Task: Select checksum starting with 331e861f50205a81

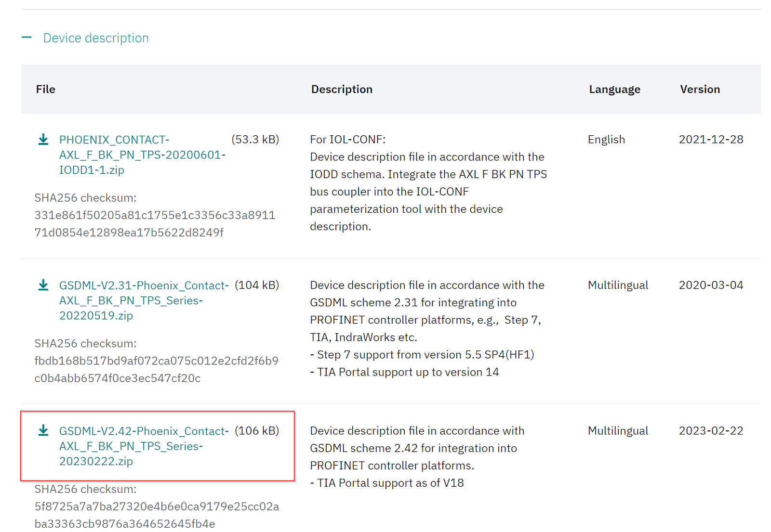Action: tap(155, 224)
